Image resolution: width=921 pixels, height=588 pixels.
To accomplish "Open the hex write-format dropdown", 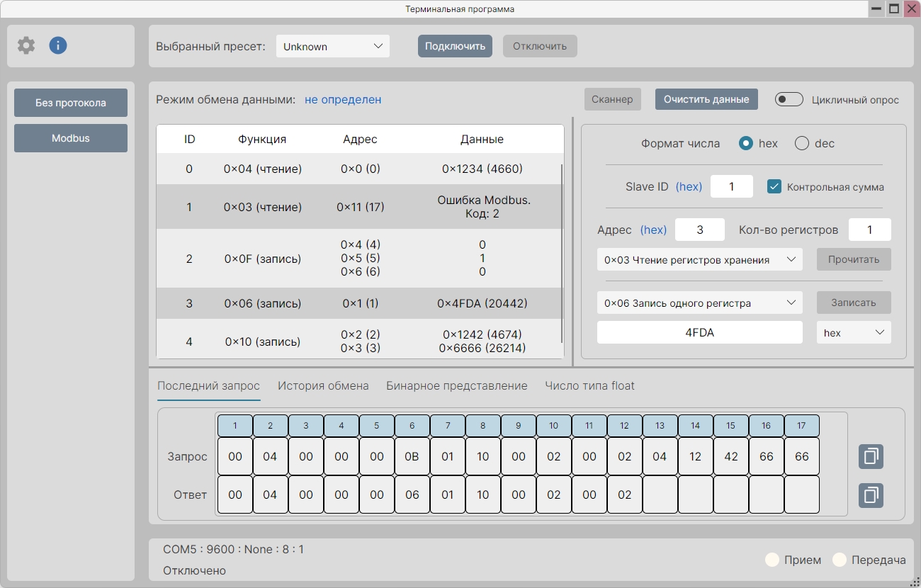I will pos(854,333).
